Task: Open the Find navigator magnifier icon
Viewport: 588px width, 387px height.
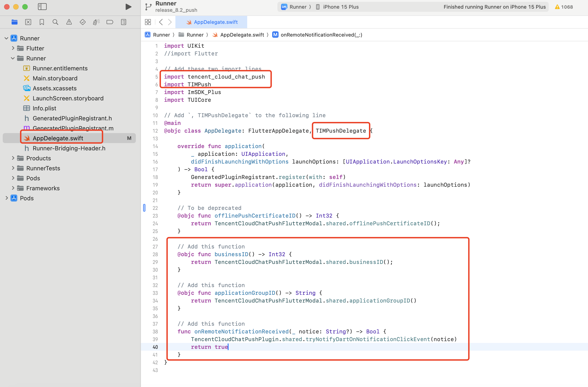Action: tap(55, 22)
